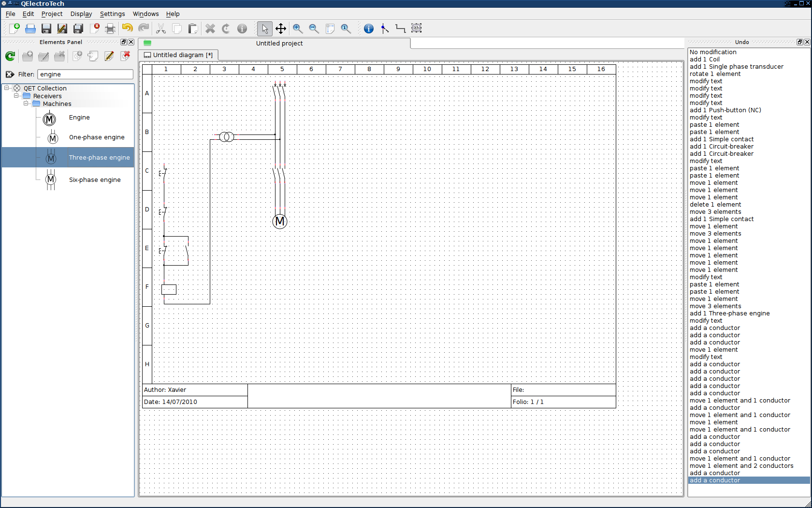Clear the filter using the X icon
Screen dimensions: 812x508
(10, 74)
